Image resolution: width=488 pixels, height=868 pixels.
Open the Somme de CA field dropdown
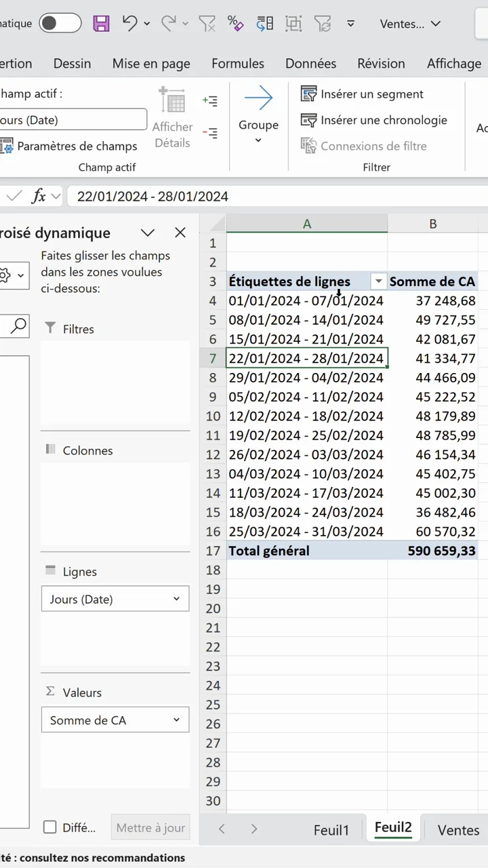click(176, 720)
